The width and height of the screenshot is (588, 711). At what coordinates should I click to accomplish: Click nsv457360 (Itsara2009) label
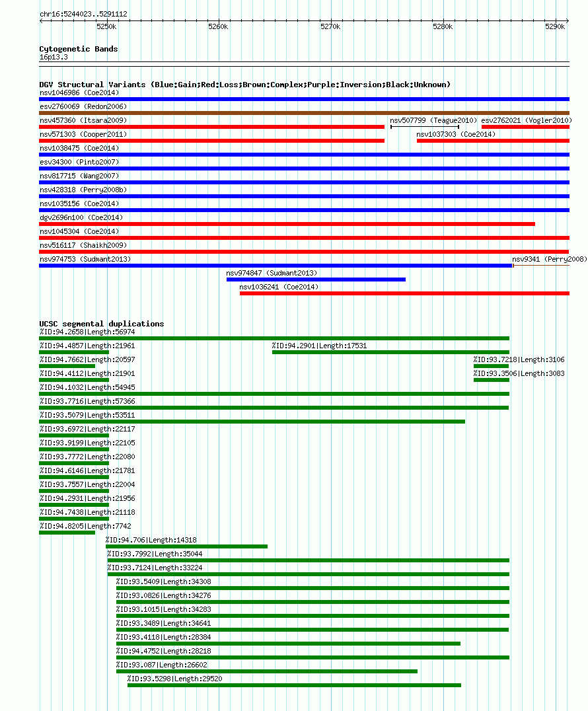point(83,121)
